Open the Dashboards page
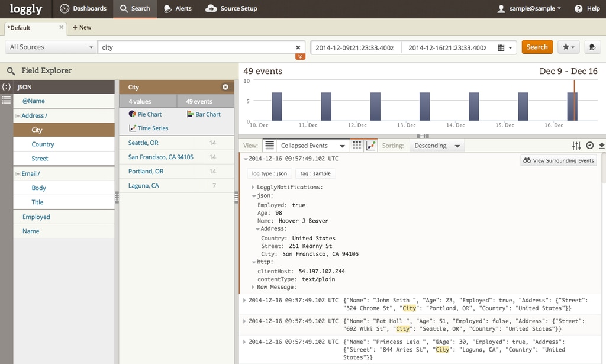 pos(83,9)
